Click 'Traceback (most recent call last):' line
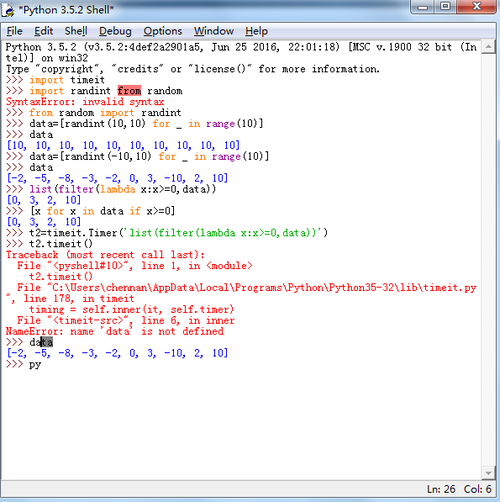Screen dimensions: 500x502 coord(105,255)
